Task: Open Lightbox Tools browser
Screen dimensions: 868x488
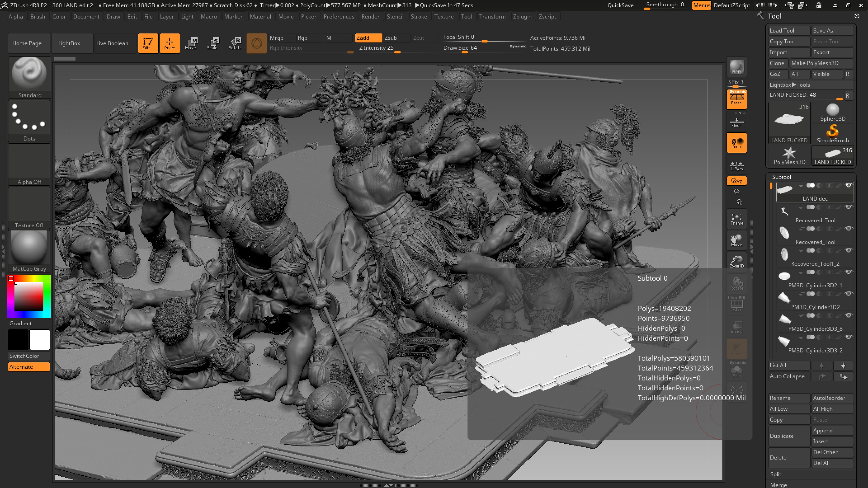Action: pos(811,85)
